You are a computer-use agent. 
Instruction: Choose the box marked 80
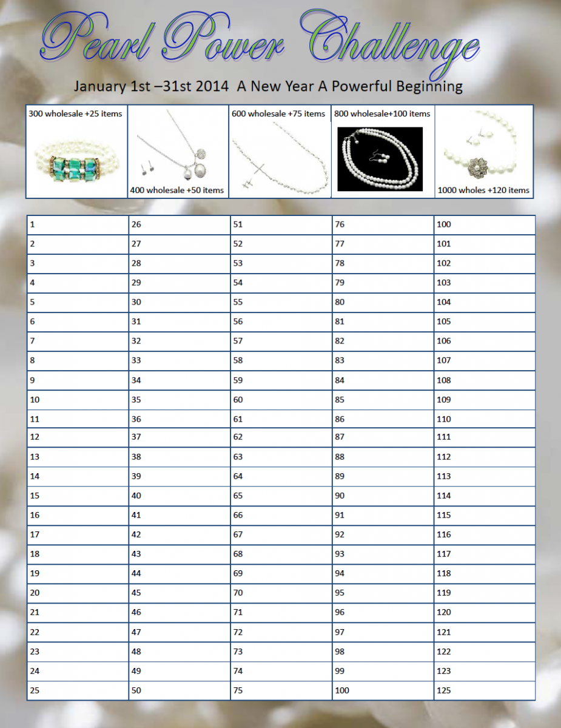[383, 302]
